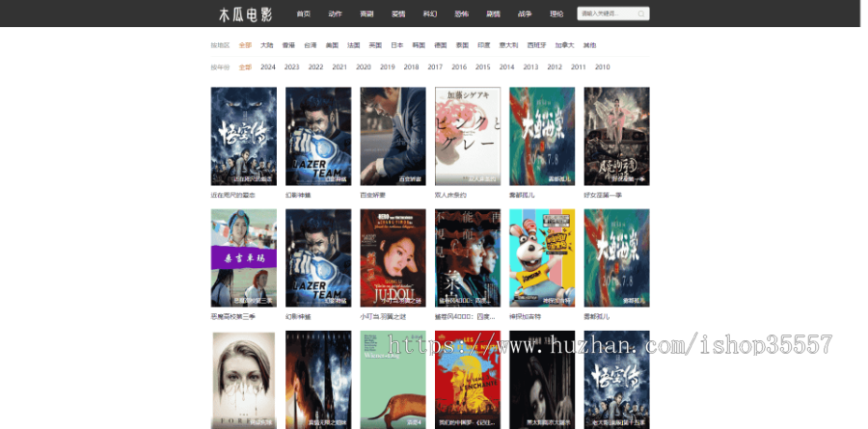Open the white-faced woman Forest poster
868x429 pixels.
coord(244,380)
